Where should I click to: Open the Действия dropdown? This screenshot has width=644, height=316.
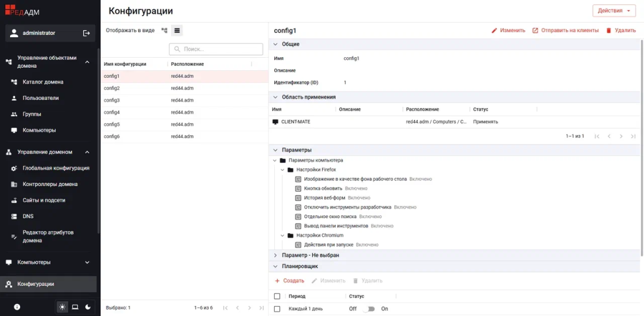(x=614, y=11)
